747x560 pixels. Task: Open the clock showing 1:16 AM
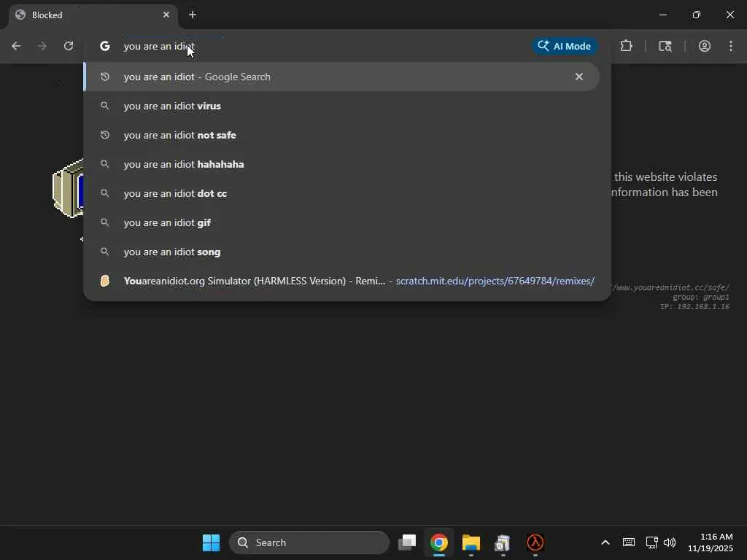(x=711, y=542)
